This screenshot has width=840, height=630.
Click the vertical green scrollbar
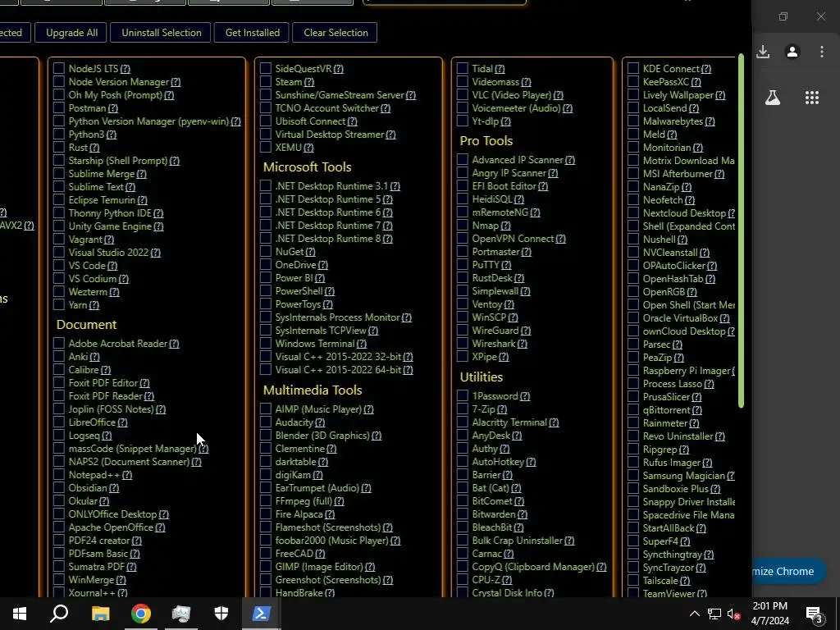741,231
